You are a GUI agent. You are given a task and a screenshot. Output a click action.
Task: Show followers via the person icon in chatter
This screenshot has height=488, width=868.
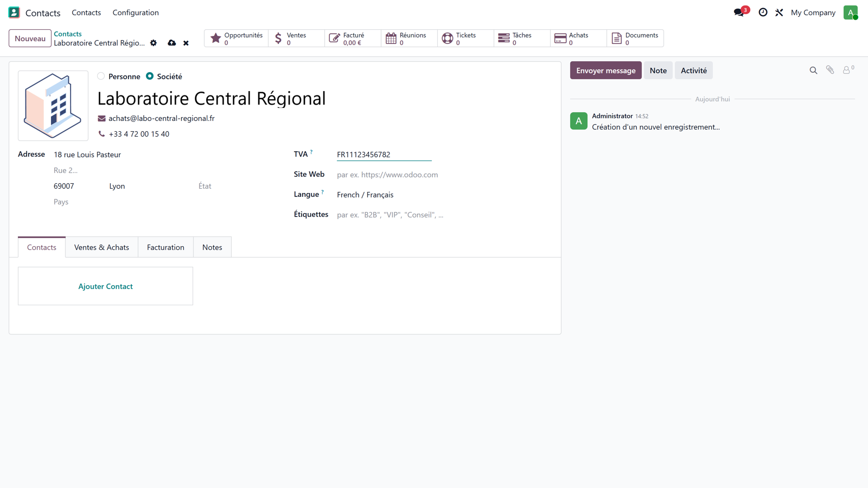coord(848,69)
